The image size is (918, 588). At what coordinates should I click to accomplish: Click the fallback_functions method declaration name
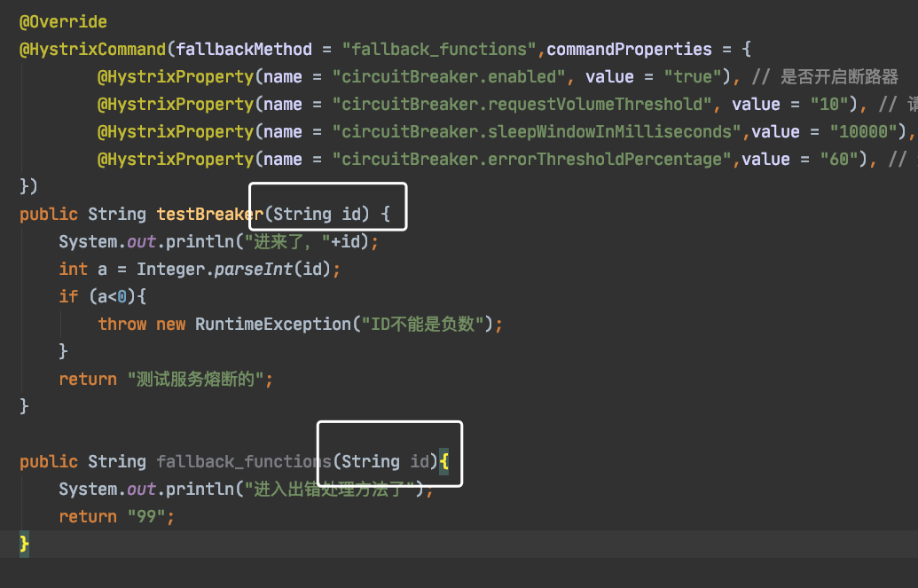244,461
